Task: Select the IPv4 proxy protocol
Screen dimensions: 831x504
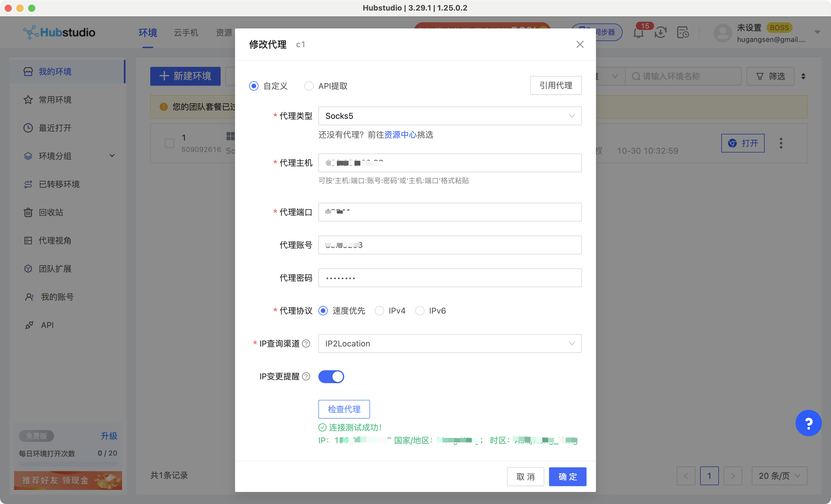Action: 379,310
